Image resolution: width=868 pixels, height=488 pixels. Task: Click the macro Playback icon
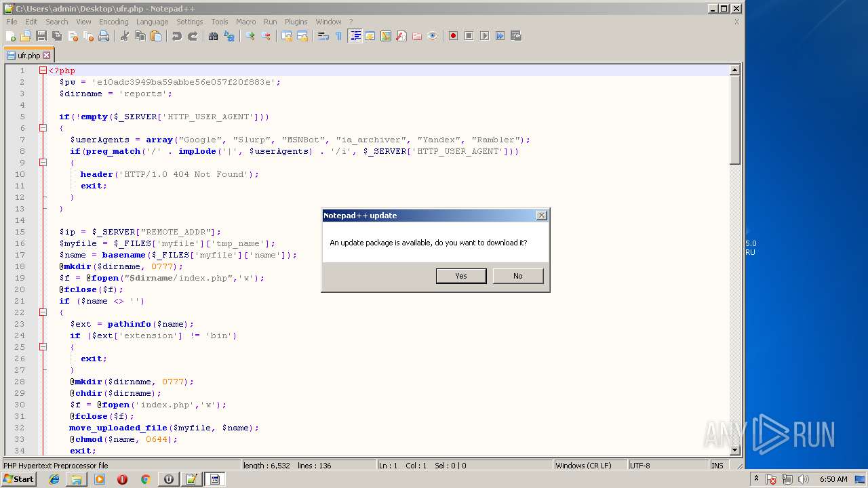point(484,36)
